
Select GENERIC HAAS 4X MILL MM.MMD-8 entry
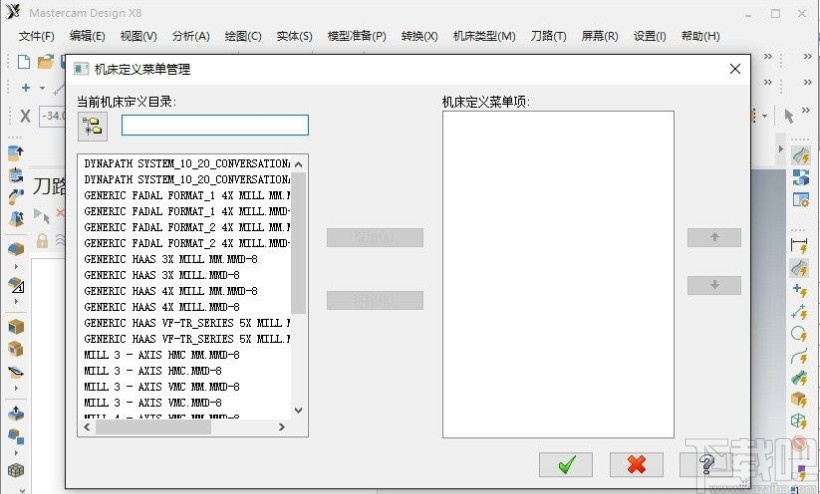170,291
